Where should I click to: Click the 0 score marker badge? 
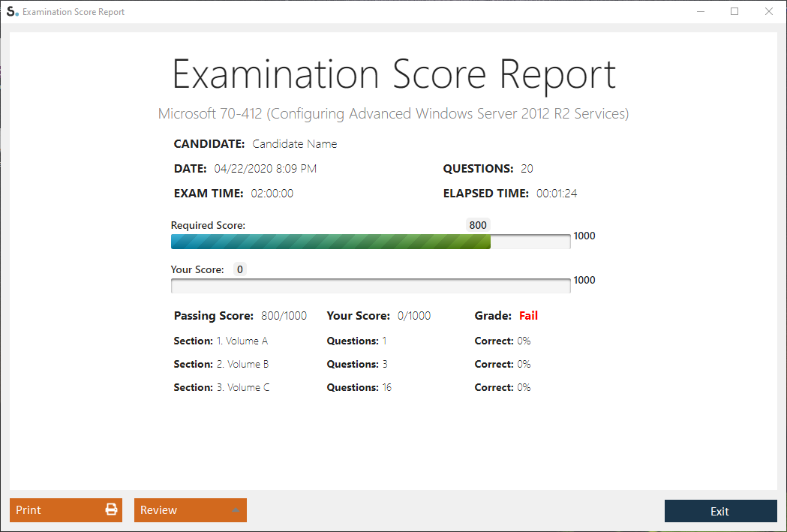coord(239,269)
